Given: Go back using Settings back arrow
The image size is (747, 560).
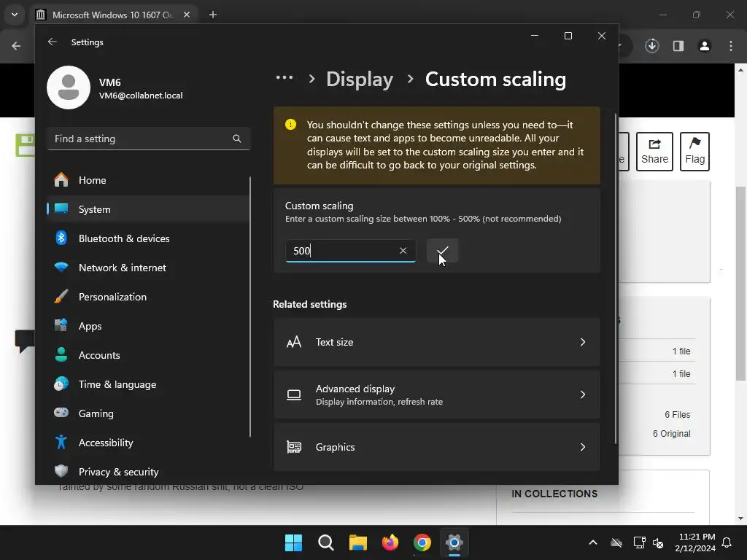Looking at the screenshot, I should [x=53, y=42].
